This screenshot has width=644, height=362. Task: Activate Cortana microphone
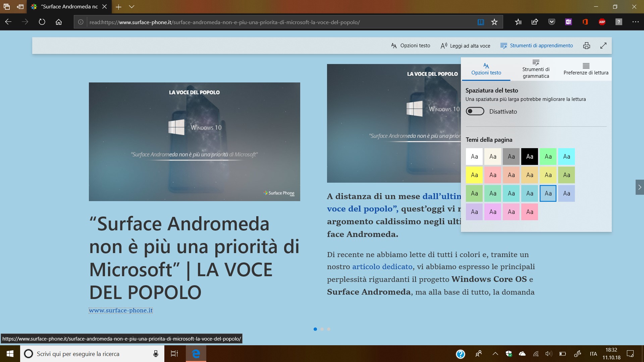click(x=156, y=354)
